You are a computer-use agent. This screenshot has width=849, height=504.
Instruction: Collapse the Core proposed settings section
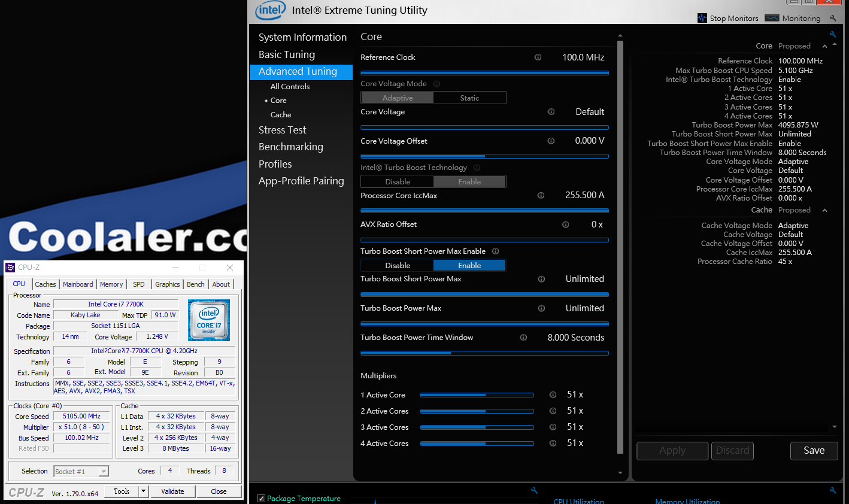click(x=824, y=46)
